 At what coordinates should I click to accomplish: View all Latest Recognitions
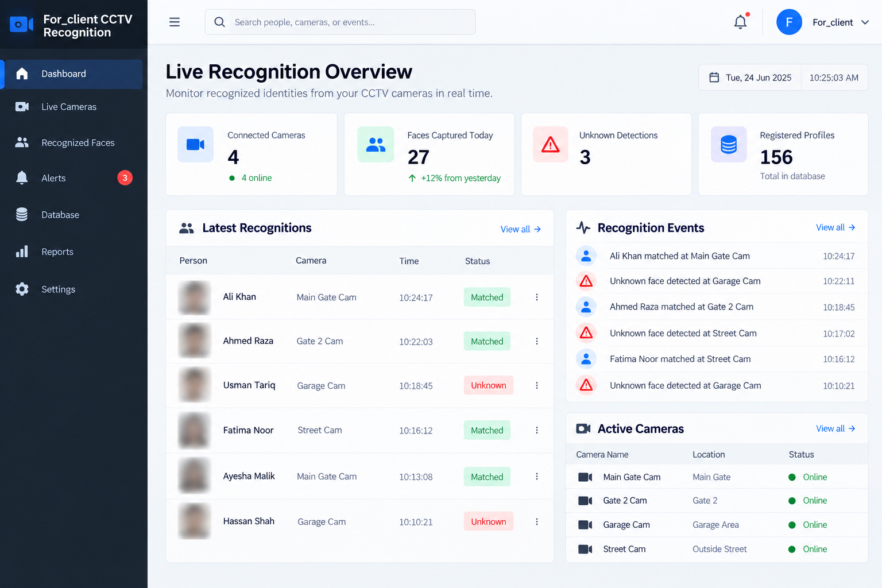pyautogui.click(x=521, y=229)
